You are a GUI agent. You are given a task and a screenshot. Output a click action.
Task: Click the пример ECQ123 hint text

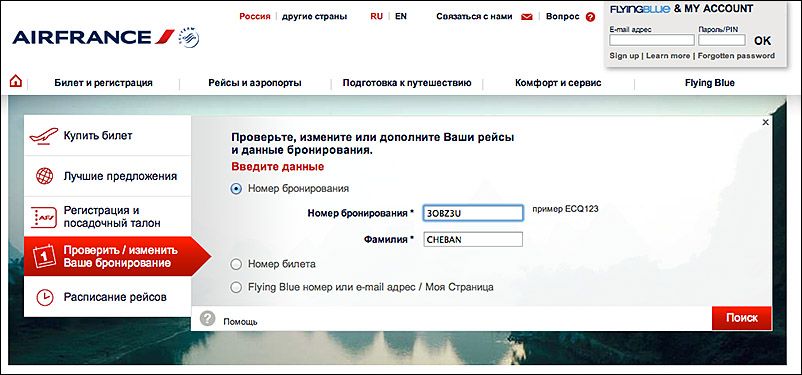click(x=565, y=209)
